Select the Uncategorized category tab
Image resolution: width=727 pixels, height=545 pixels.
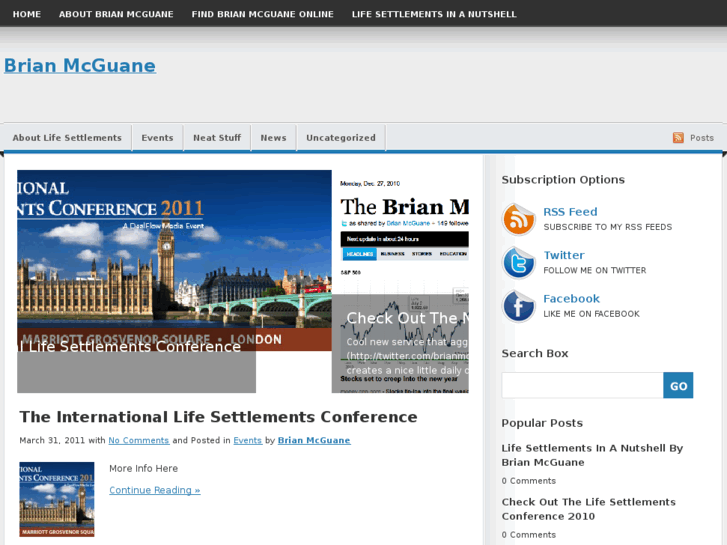coord(341,138)
